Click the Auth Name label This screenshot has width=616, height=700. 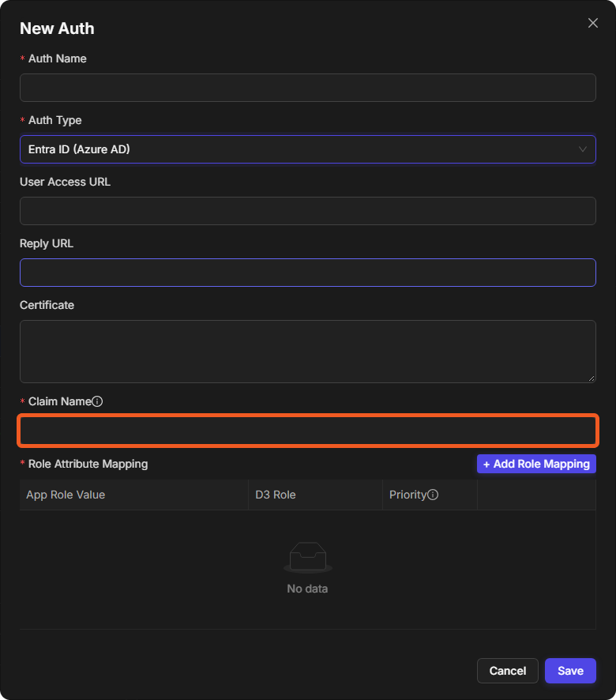pos(57,58)
